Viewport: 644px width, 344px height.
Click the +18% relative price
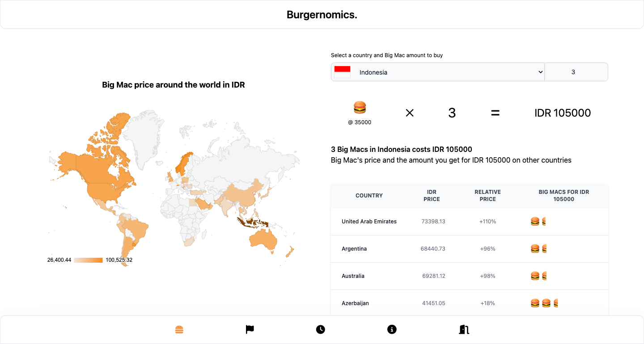487,303
